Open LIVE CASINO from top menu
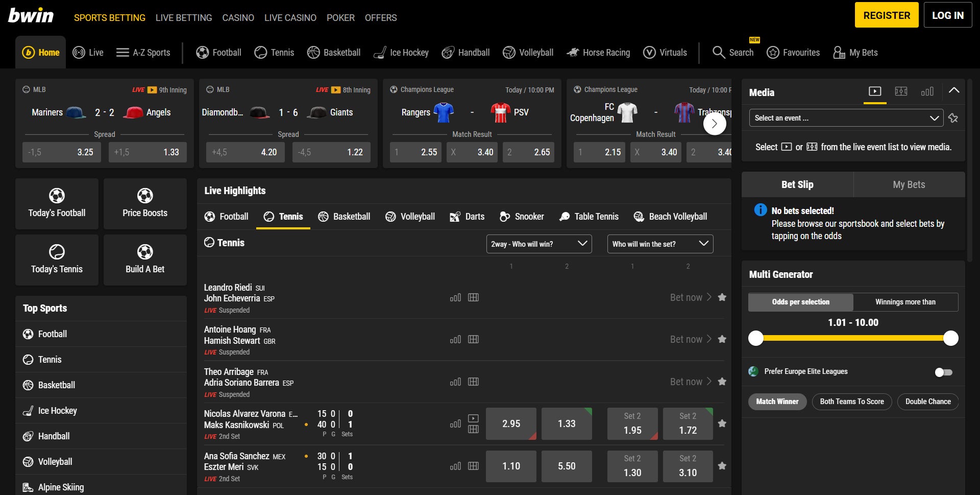Viewport: 980px width, 495px height. pyautogui.click(x=290, y=17)
